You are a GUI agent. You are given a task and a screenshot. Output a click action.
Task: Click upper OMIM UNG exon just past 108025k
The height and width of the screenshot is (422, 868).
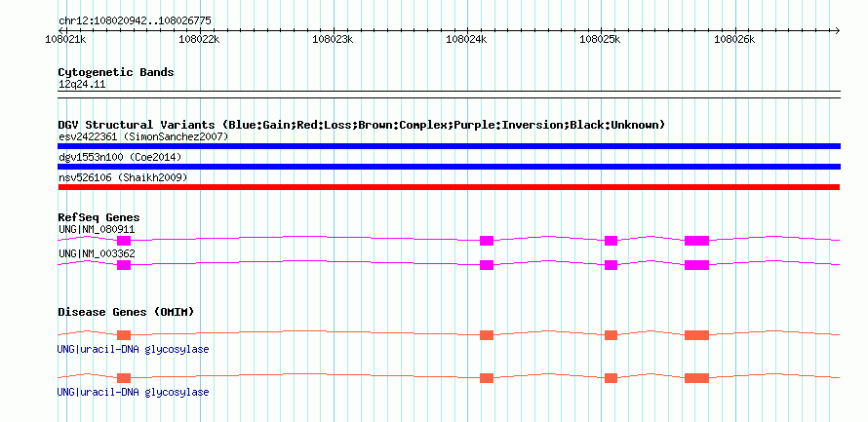(612, 335)
